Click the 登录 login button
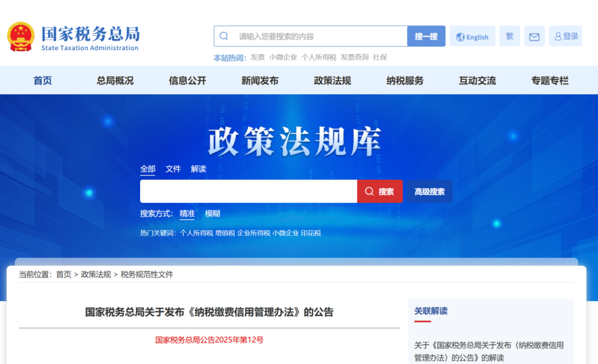Image resolution: width=598 pixels, height=364 pixels. [565, 36]
